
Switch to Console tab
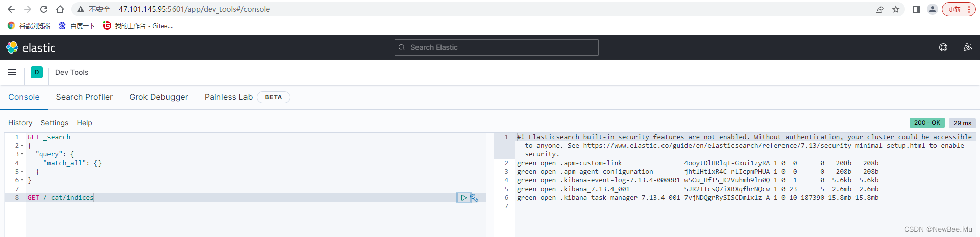point(24,97)
